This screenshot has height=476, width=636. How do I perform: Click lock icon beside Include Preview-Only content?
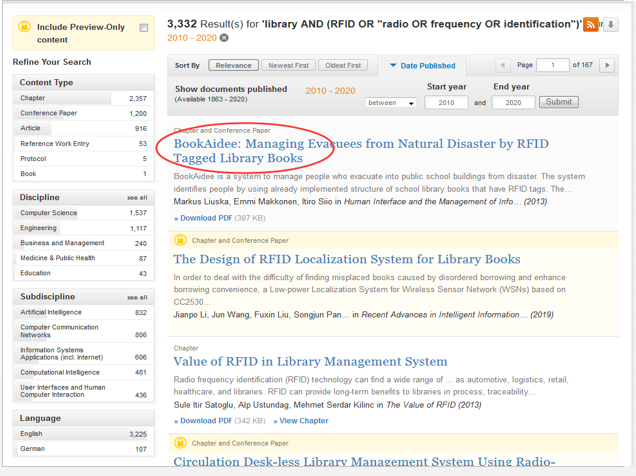point(24,27)
